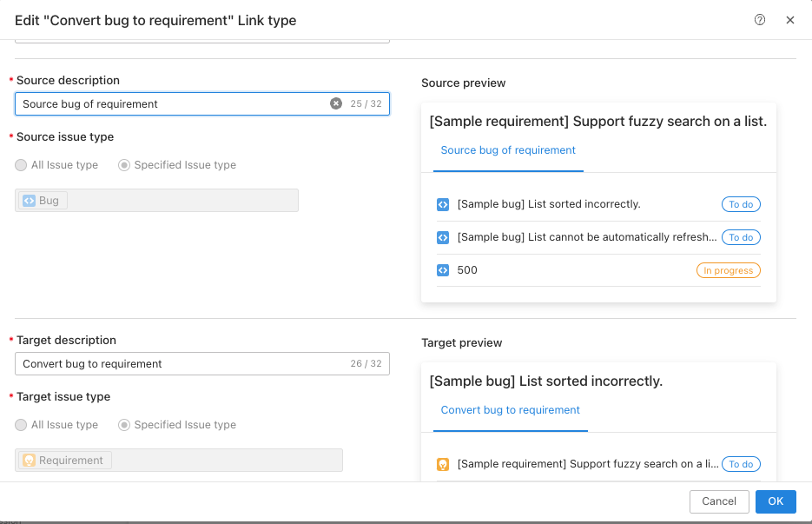Image resolution: width=812 pixels, height=524 pixels.
Task: Click the 'In progress' status badge
Action: [x=728, y=270]
